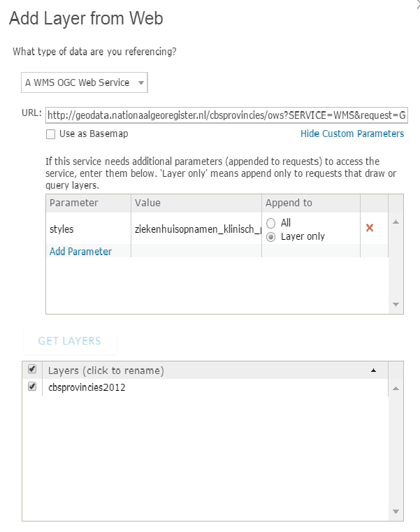Click the layers sort arrow icon
Image resolution: width=420 pixels, height=532 pixels.
click(372, 370)
